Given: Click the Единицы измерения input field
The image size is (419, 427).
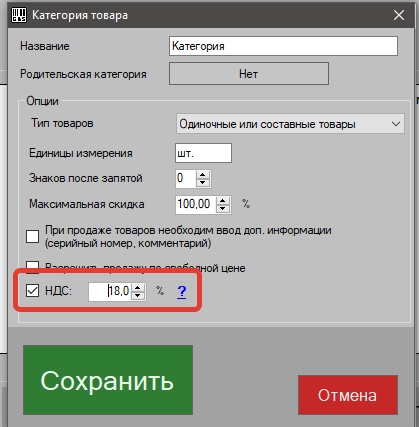Looking at the screenshot, I should [x=203, y=153].
